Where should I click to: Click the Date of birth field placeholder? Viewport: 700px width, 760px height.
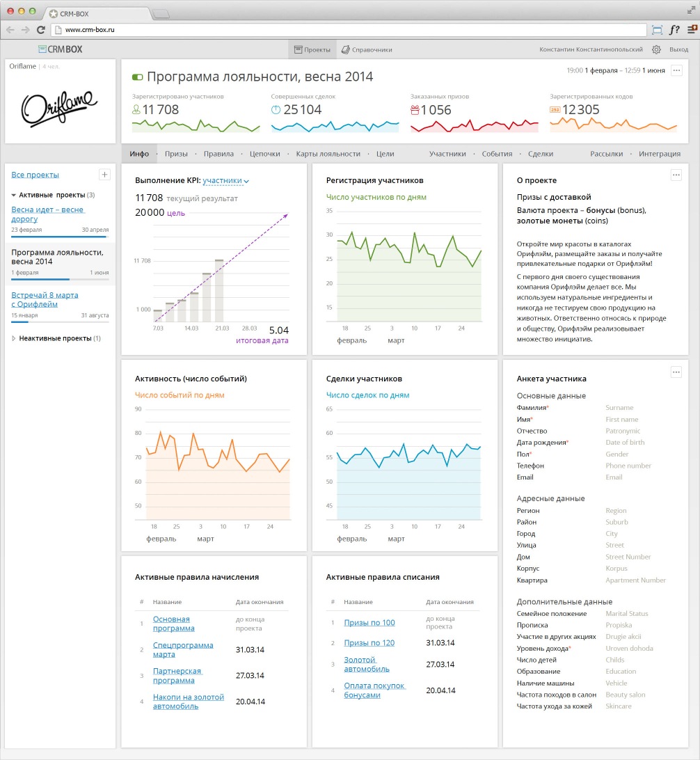[x=625, y=443]
